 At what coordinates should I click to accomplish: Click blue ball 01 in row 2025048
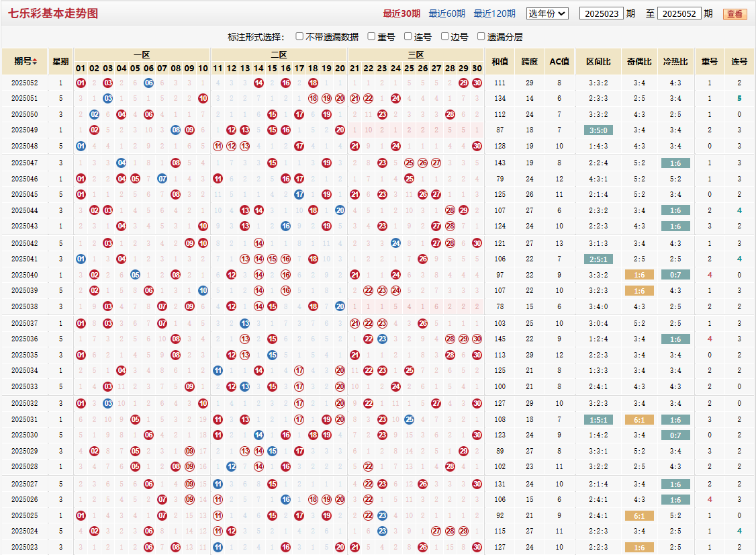coord(81,146)
